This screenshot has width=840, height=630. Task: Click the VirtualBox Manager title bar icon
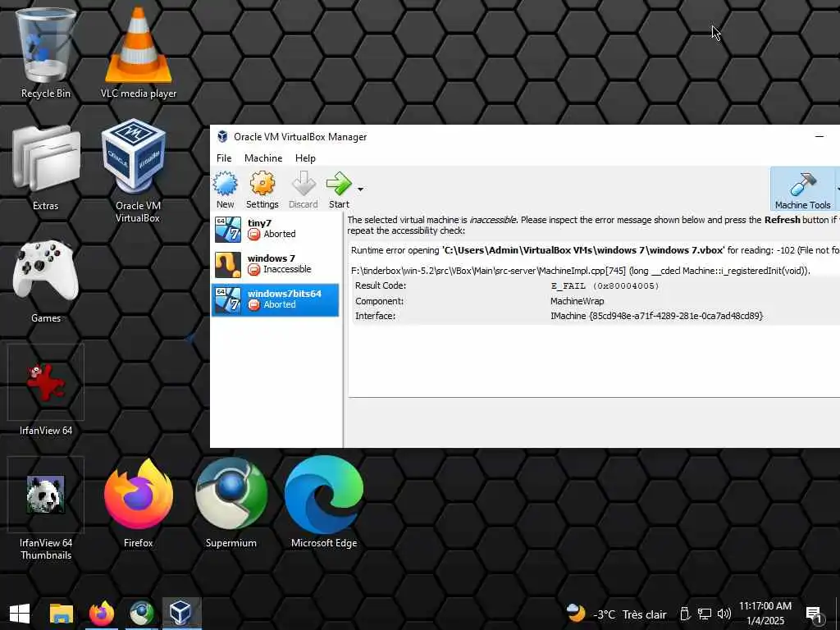click(222, 137)
